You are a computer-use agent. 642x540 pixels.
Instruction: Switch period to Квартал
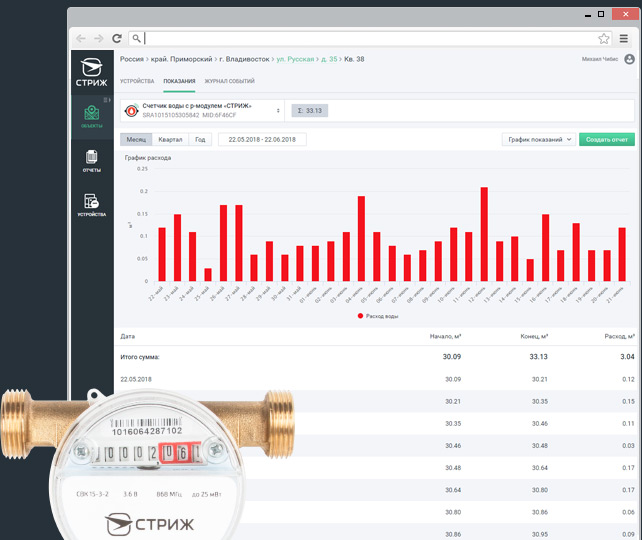click(x=170, y=140)
